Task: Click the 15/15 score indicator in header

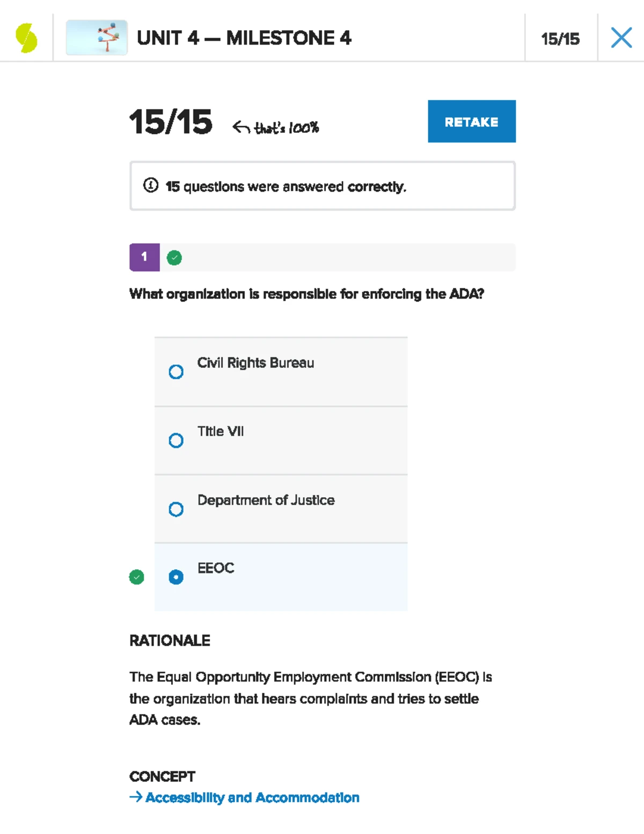Action: [x=560, y=38]
